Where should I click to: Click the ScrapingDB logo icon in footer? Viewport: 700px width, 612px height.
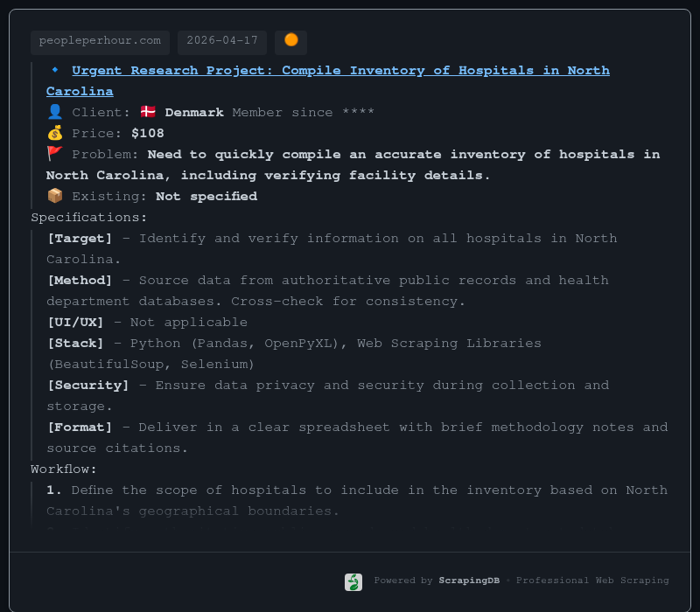pos(353,581)
